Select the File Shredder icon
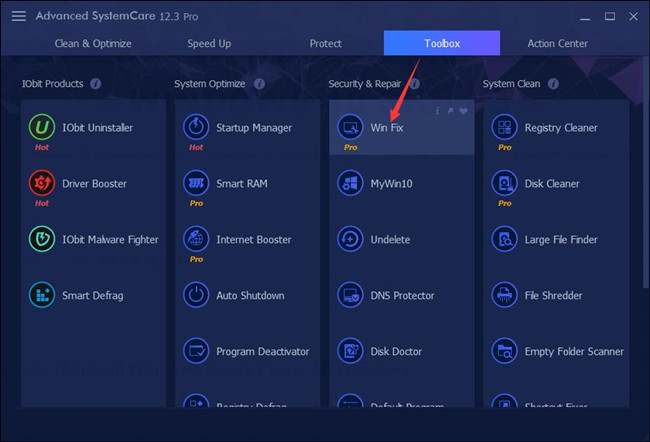This screenshot has width=650, height=442. click(x=504, y=295)
